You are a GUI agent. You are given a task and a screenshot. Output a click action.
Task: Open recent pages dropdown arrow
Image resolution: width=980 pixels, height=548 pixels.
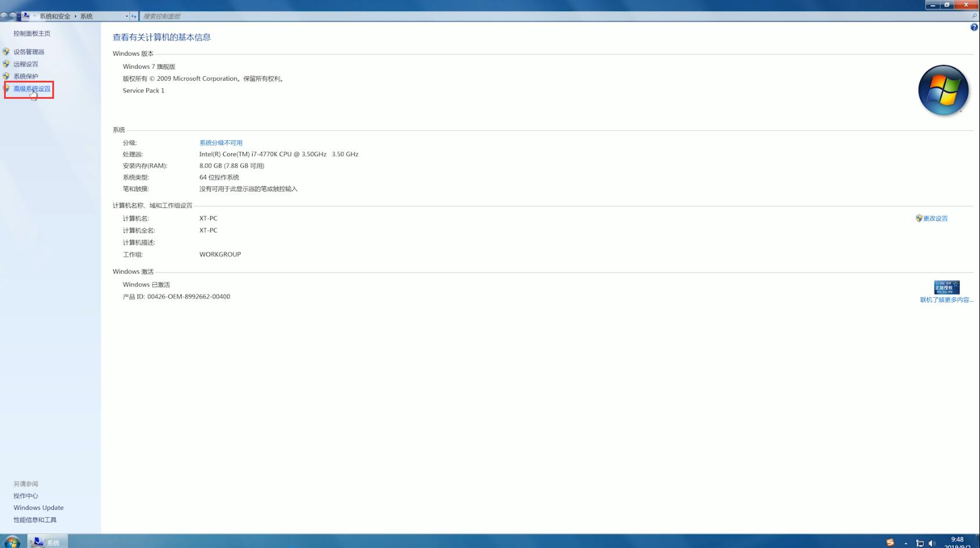[19, 16]
